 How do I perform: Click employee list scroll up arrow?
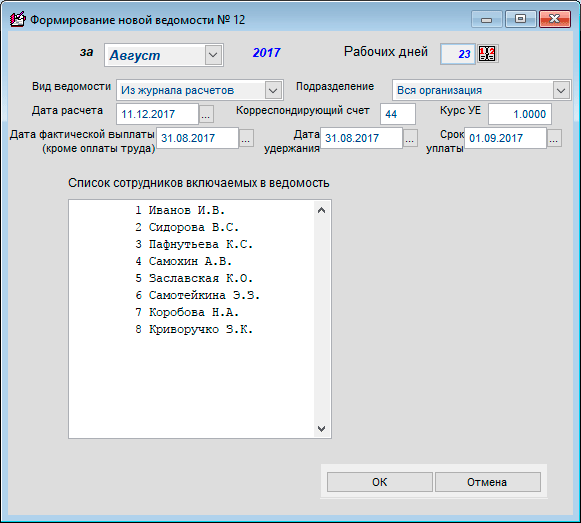point(321,211)
